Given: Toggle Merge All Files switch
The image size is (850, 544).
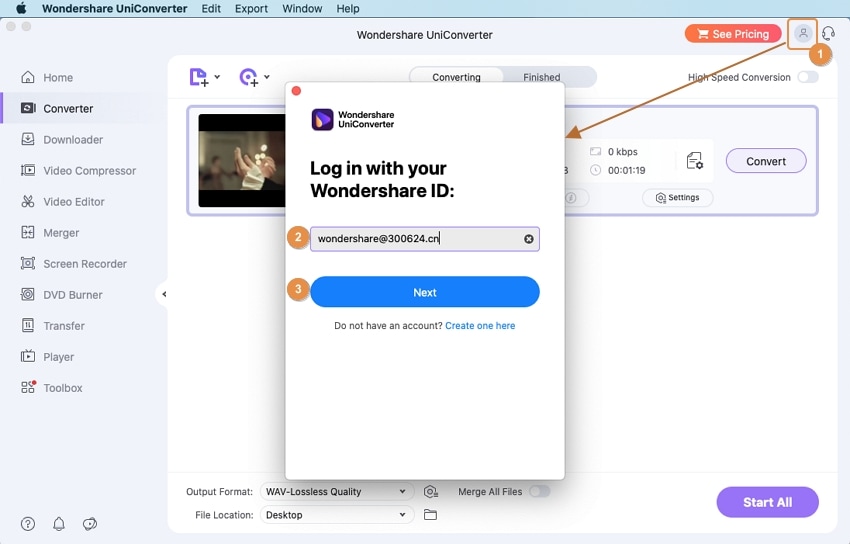Looking at the screenshot, I should click(539, 491).
